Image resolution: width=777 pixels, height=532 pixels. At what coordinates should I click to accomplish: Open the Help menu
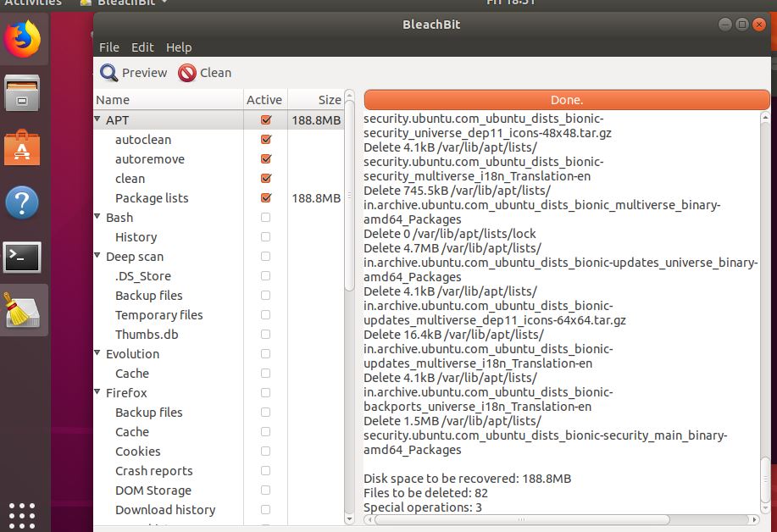(179, 47)
